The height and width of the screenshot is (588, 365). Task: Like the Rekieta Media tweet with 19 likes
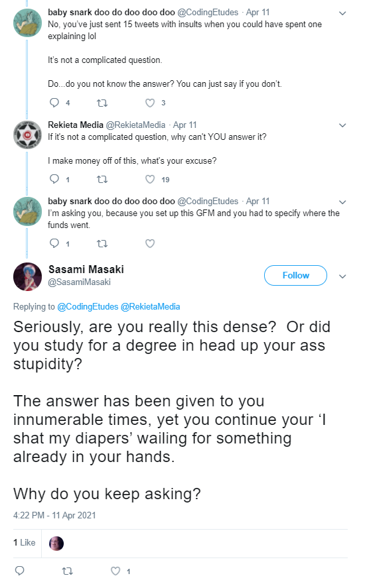tap(150, 179)
